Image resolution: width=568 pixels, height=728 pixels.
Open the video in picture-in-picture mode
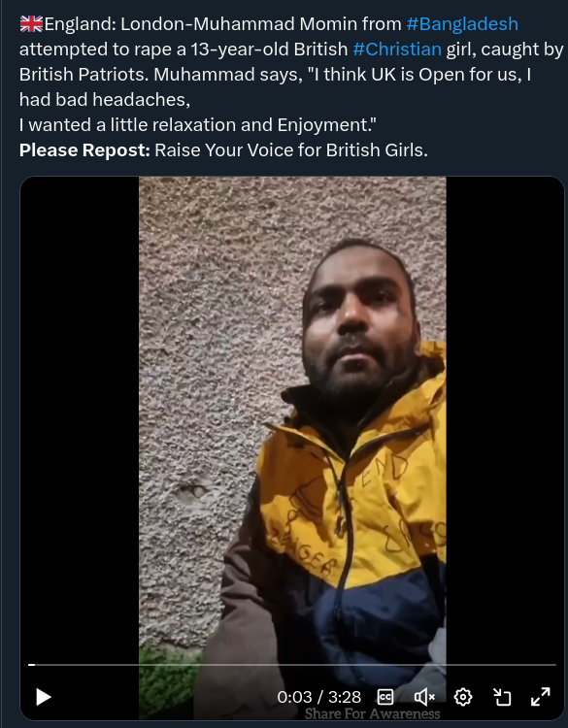(502, 696)
